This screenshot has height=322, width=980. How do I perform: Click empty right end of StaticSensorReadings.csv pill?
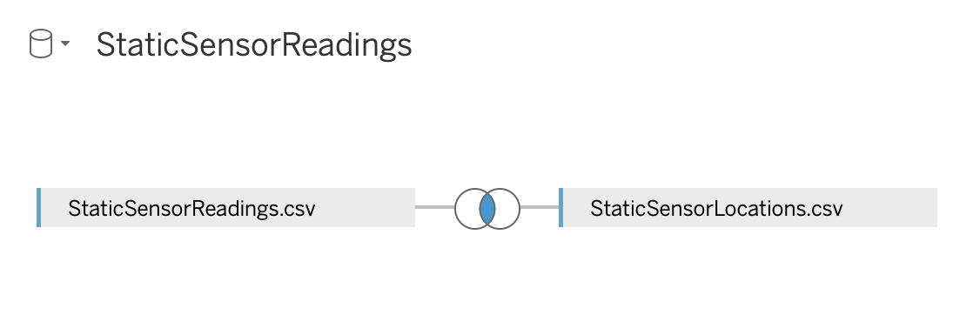click(366, 208)
